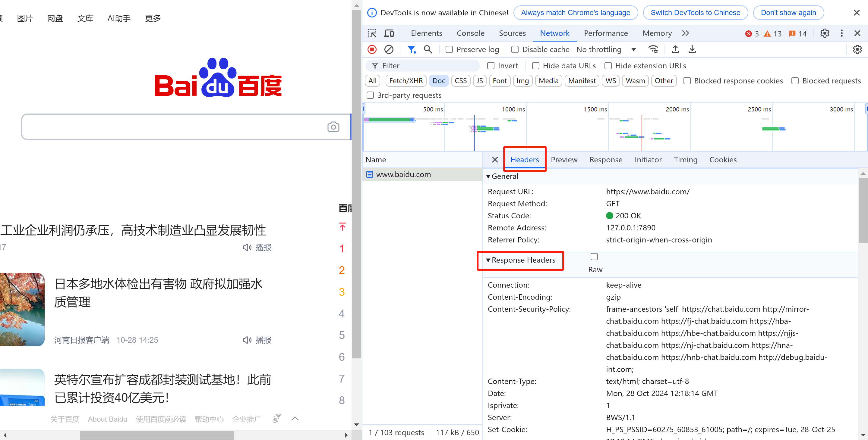The width and height of the screenshot is (868, 440).
Task: Open the Timing tab of request
Action: click(x=685, y=160)
